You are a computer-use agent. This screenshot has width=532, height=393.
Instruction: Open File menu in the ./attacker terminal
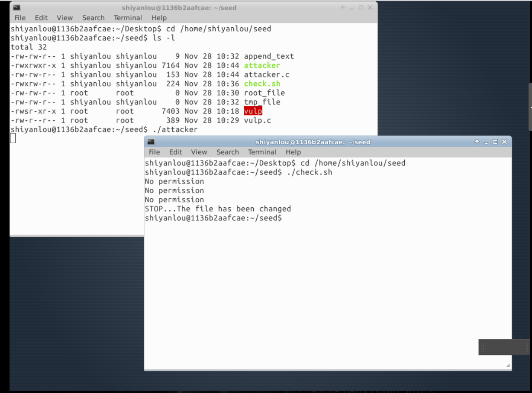click(20, 18)
